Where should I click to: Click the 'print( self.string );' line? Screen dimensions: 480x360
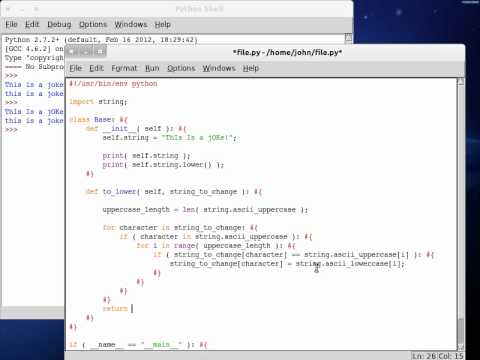tap(146, 156)
